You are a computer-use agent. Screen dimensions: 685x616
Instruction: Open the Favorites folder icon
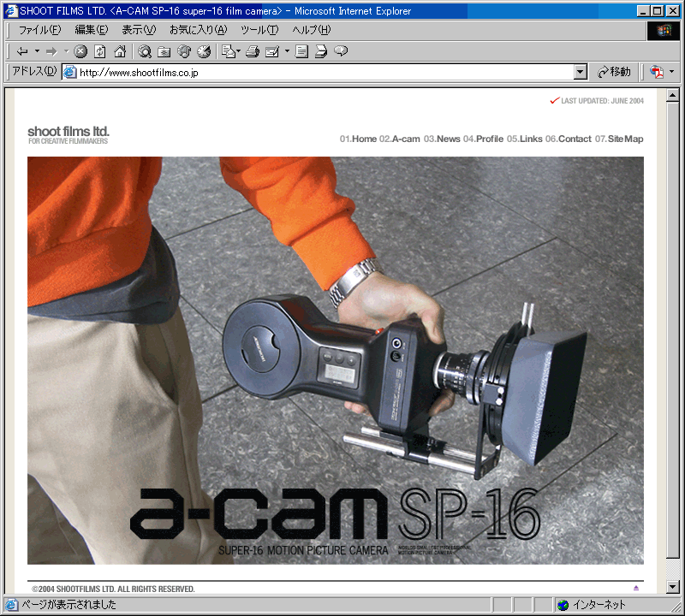point(164,51)
